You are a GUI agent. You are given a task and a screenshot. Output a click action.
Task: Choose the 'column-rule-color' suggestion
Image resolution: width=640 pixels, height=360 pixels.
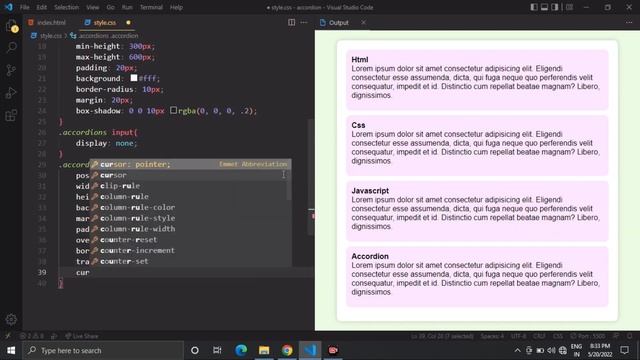pyautogui.click(x=190, y=207)
